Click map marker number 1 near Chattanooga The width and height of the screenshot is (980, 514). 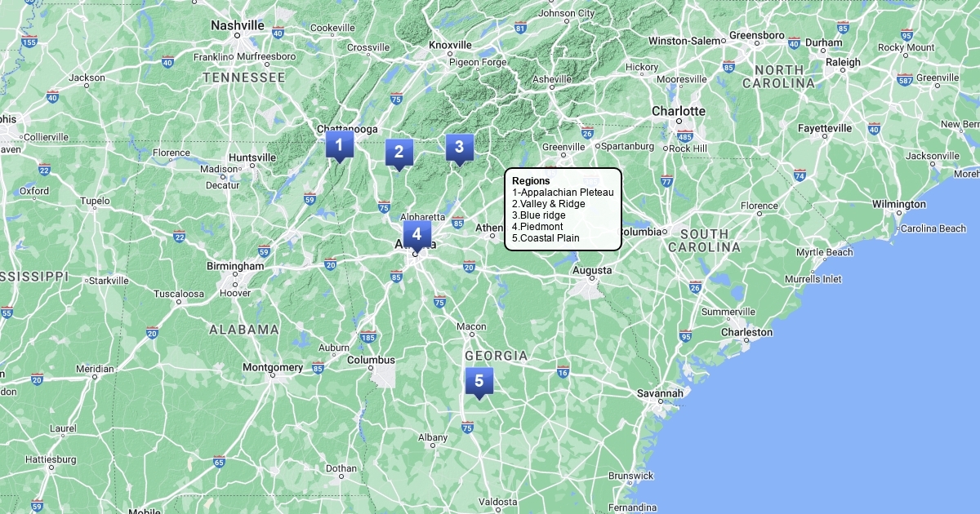[x=339, y=145]
